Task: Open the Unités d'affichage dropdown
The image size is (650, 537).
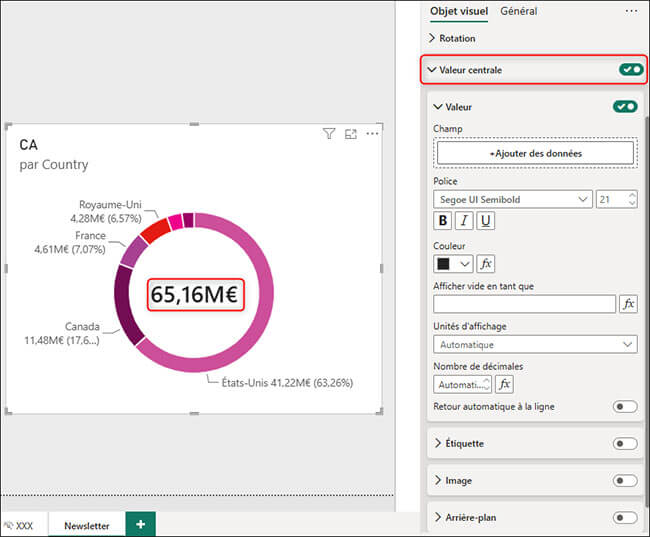Action: (535, 344)
